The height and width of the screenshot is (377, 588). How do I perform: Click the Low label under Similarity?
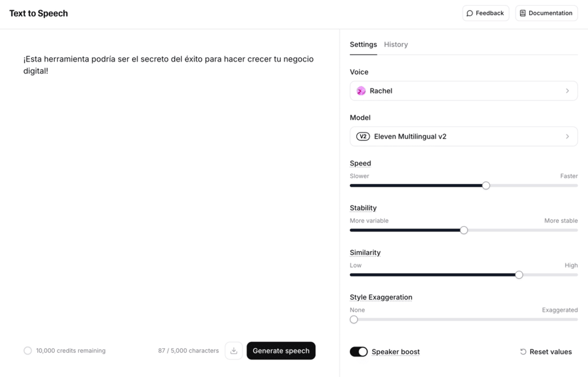point(356,265)
